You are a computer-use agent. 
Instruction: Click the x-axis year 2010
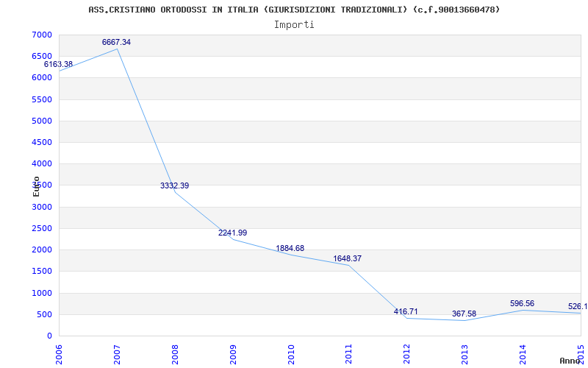[290, 354]
